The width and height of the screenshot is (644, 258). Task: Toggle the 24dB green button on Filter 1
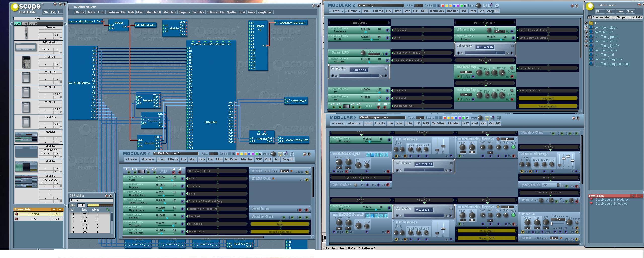(513, 147)
